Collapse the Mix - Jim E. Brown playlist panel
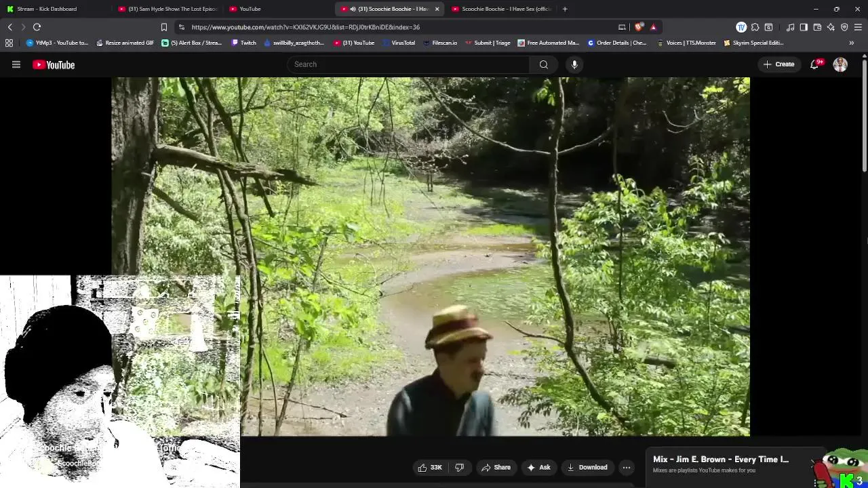868x488 pixels. [x=813, y=462]
